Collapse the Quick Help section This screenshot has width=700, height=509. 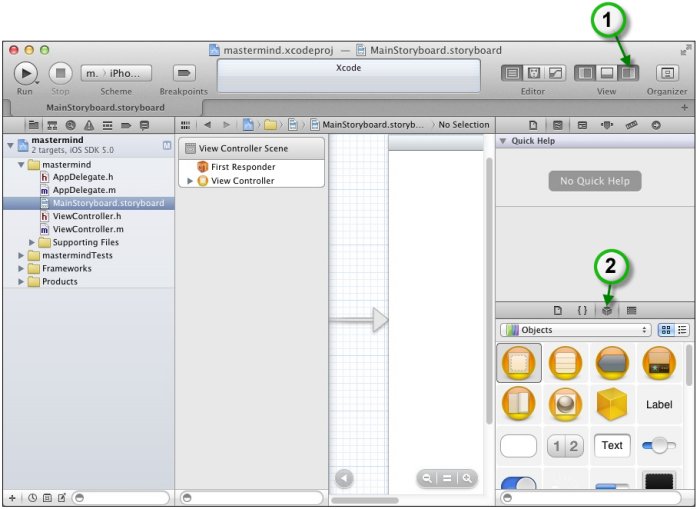[x=503, y=141]
